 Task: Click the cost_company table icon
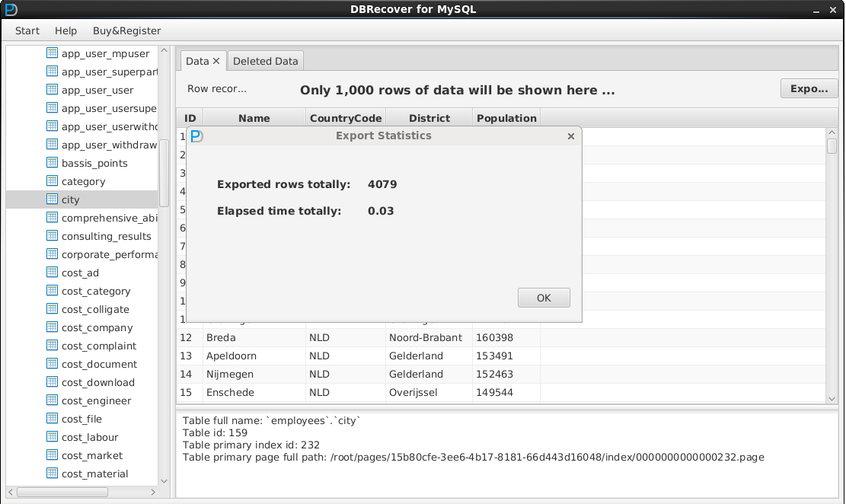point(52,327)
